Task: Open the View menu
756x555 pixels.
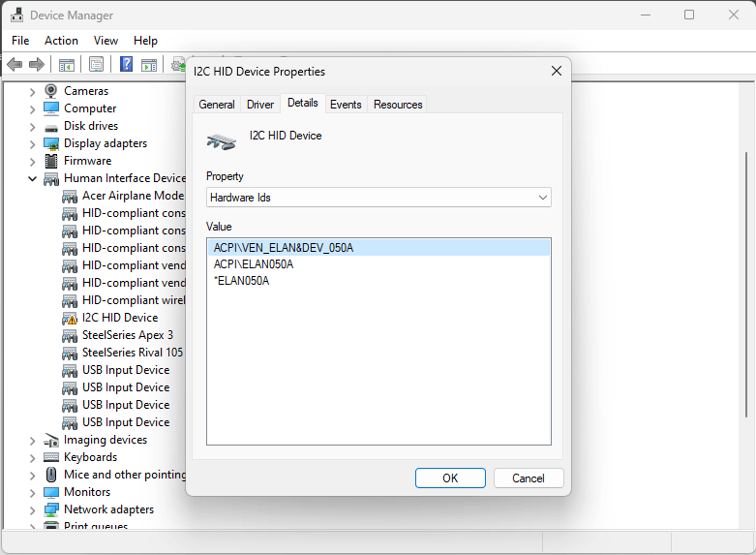Action: click(x=106, y=41)
